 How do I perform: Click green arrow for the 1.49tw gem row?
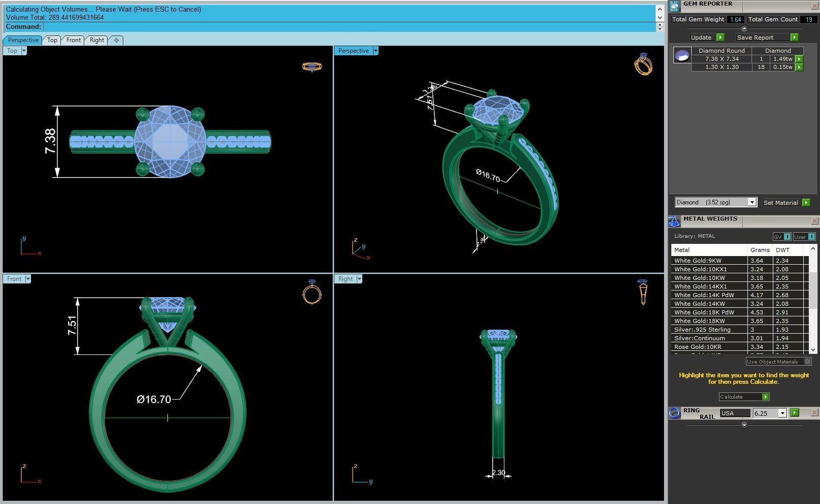pos(799,59)
